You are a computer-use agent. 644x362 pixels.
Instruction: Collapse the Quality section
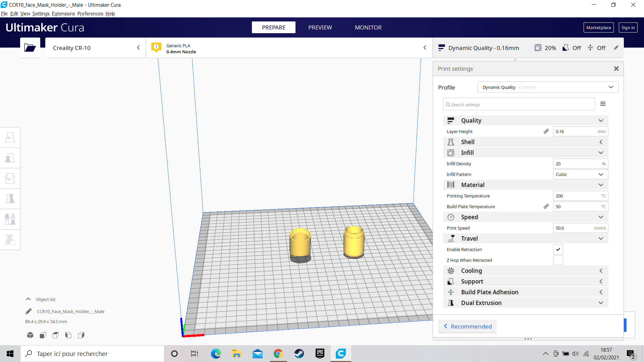526,120
